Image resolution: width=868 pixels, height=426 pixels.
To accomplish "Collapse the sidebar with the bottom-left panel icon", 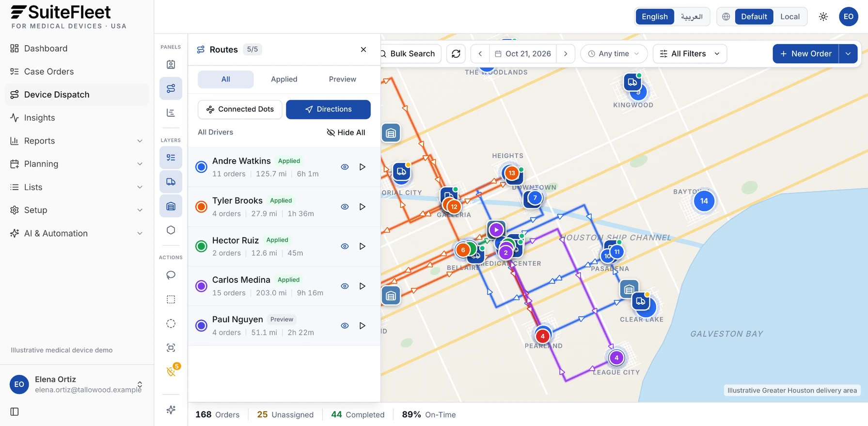I will 15,411.
